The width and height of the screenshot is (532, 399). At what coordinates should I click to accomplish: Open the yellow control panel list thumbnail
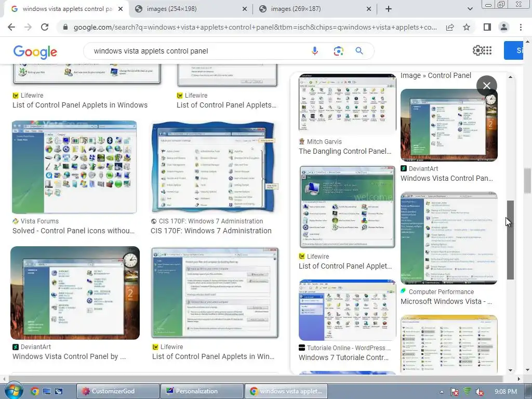[x=449, y=344]
